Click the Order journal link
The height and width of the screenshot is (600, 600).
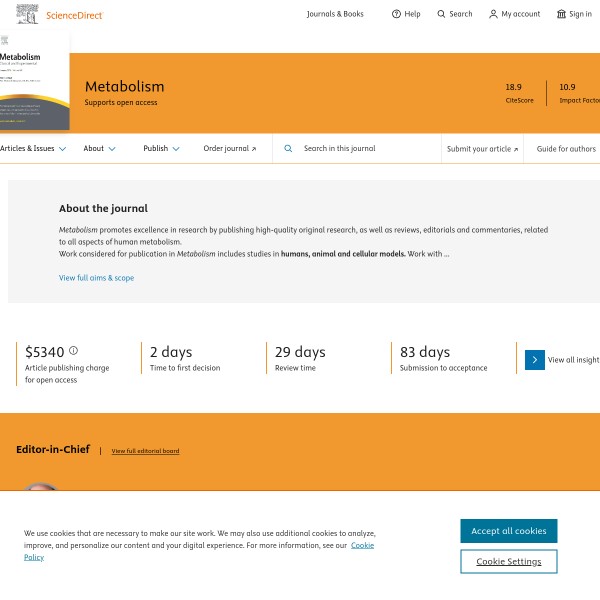click(x=229, y=149)
